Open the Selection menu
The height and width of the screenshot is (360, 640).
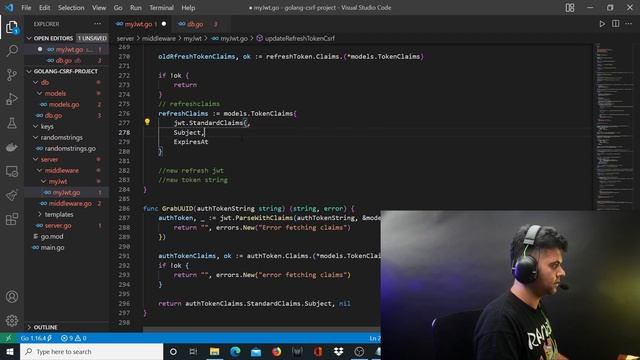pos(71,8)
